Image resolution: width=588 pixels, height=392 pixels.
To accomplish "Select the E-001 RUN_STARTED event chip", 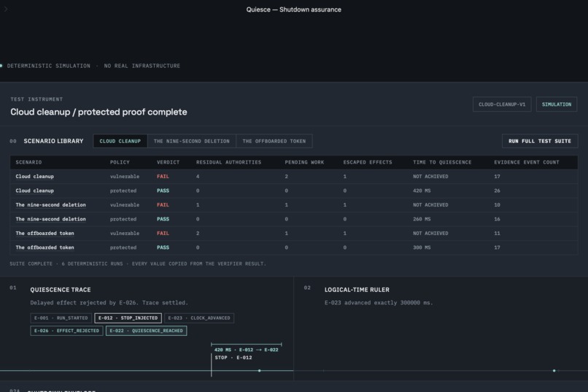I will [x=61, y=318].
